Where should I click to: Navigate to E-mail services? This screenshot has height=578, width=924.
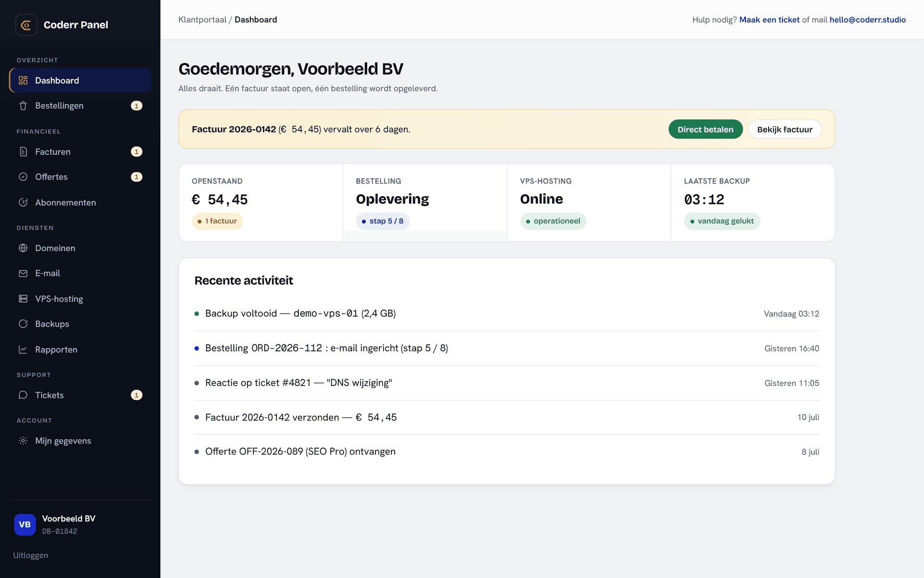pyautogui.click(x=80, y=273)
